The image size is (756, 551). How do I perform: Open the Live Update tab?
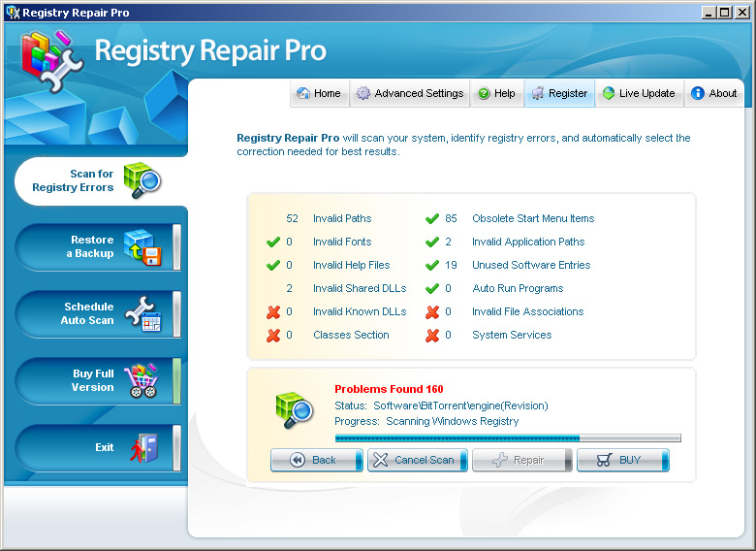click(x=640, y=93)
